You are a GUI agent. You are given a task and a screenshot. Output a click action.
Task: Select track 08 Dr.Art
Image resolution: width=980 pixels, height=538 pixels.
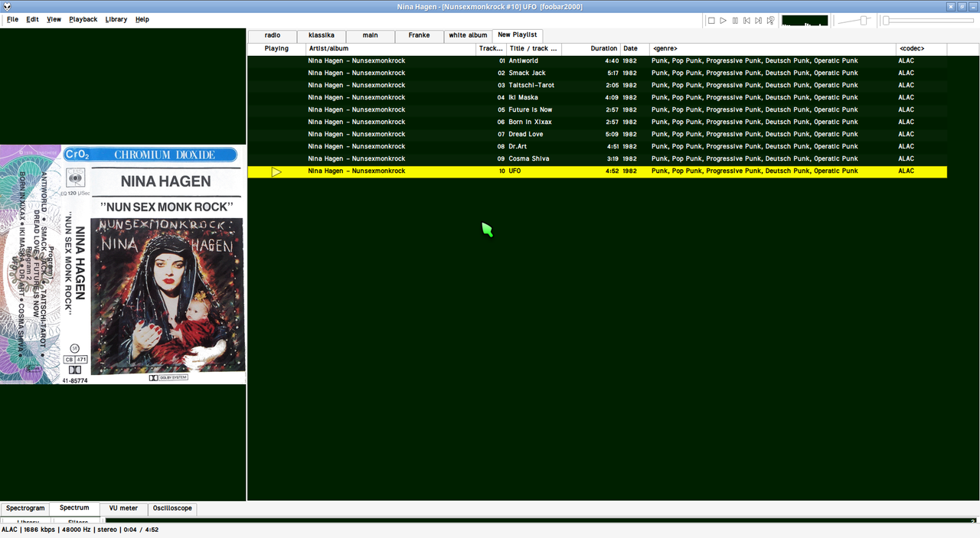[597, 147]
